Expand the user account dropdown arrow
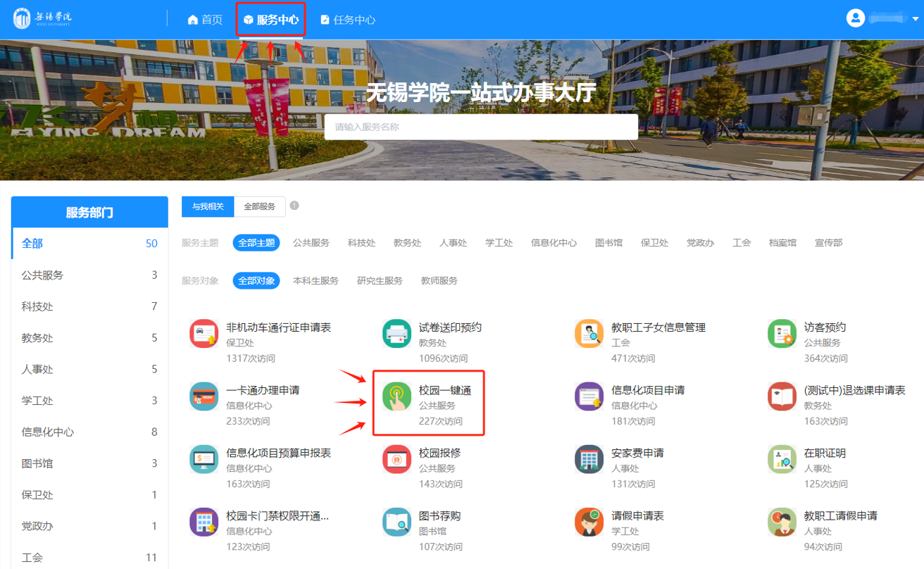The width and height of the screenshot is (924, 569). click(916, 19)
